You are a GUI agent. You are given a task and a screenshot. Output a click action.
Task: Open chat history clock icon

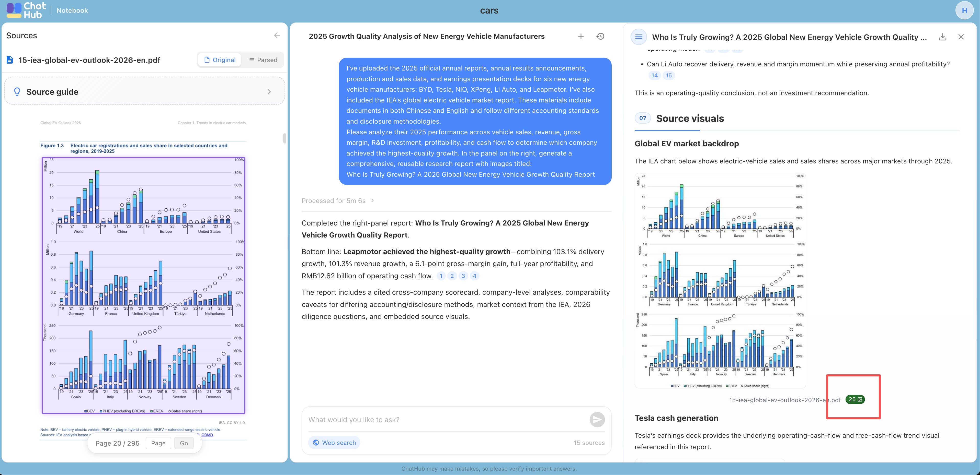point(600,37)
